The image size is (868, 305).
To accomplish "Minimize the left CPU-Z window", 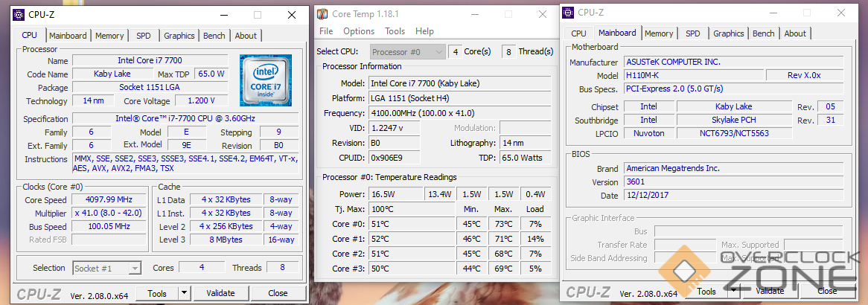I will click(223, 16).
